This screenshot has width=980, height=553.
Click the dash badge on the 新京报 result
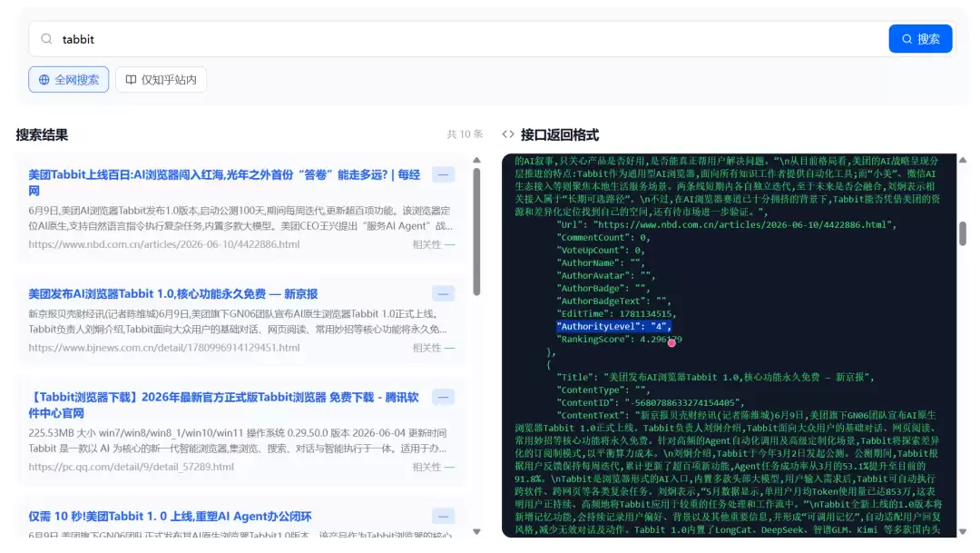[x=443, y=294]
